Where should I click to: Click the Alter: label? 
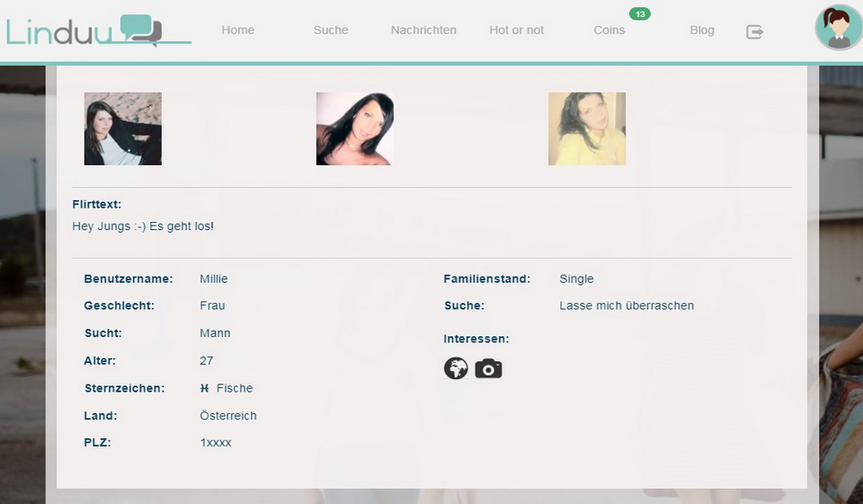(100, 361)
